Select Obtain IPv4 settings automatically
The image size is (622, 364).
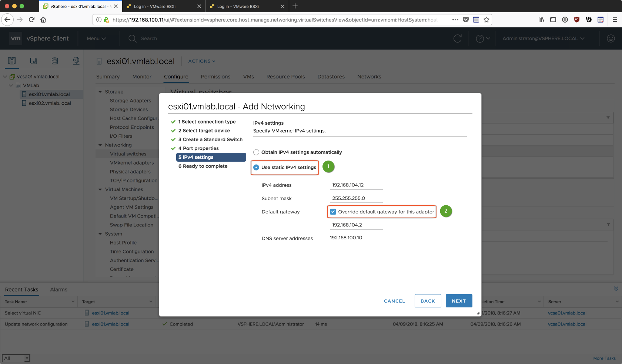(x=256, y=152)
